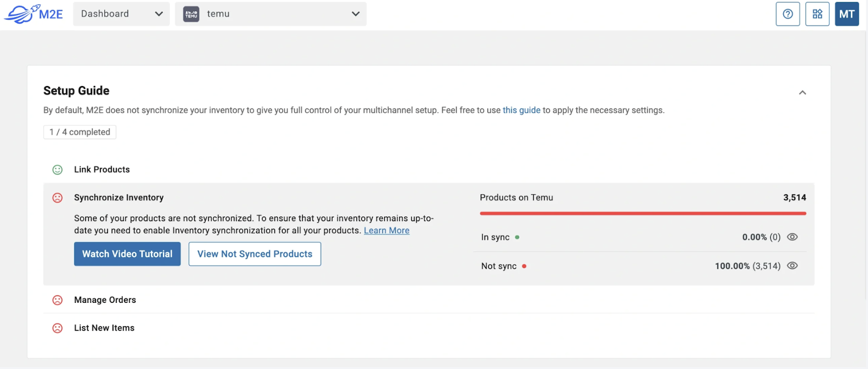Open the MT user avatar menu
The height and width of the screenshot is (369, 868).
point(846,14)
